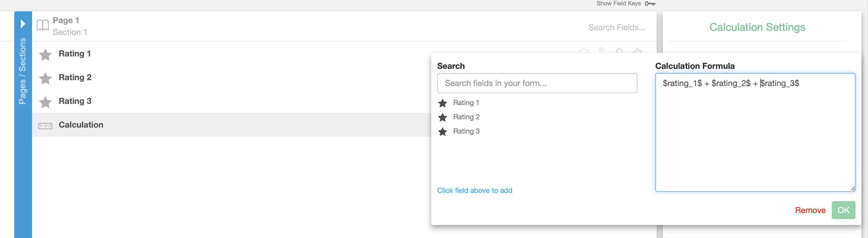The width and height of the screenshot is (868, 238).
Task: Select the Calculation field row label
Action: point(81,125)
